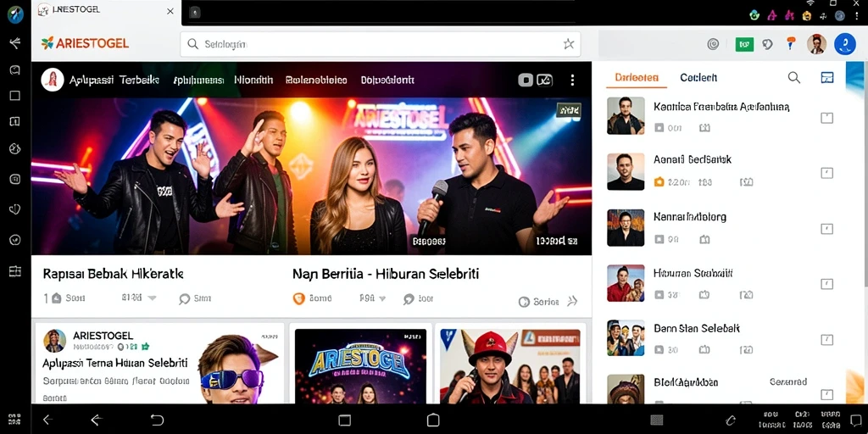Click comment bubble icon next to 'loor'
Image resolution: width=868 pixels, height=434 pixels.
(409, 299)
